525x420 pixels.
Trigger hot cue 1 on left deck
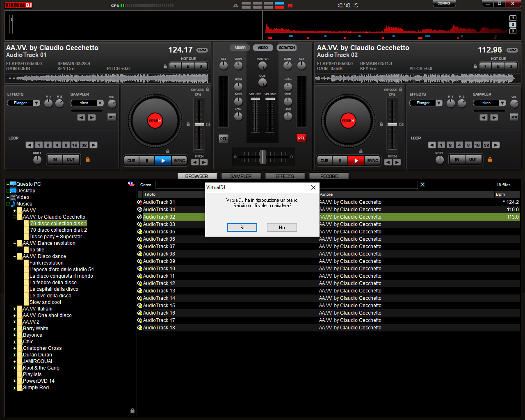point(175,66)
